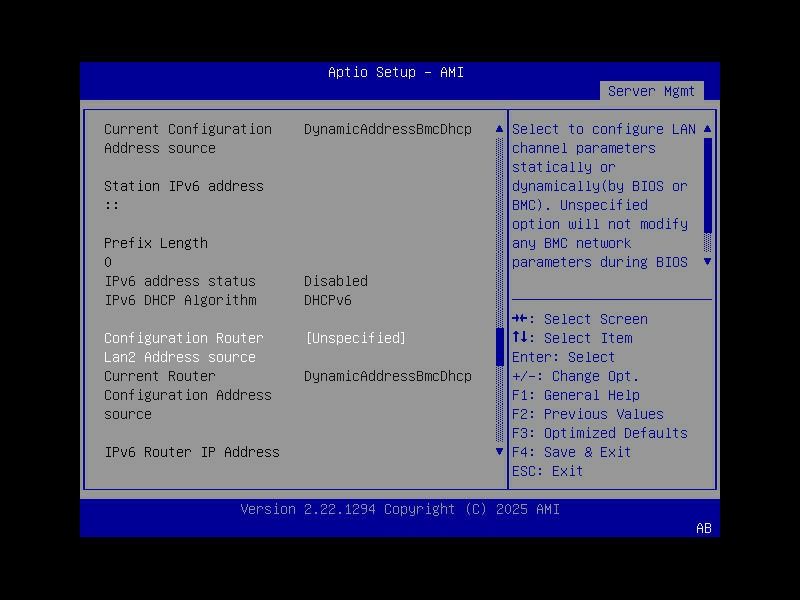Click the AB indicator at bottom right

click(701, 529)
